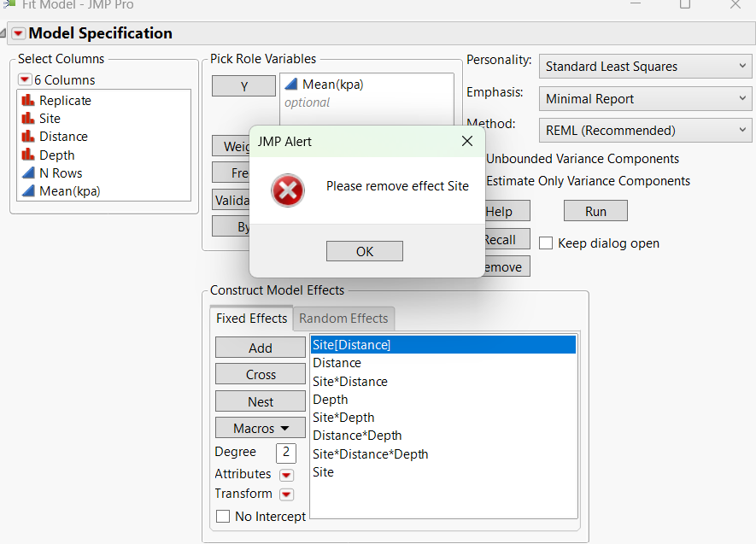Select the Distance effect in model effects
This screenshot has width=756, height=544.
point(337,363)
